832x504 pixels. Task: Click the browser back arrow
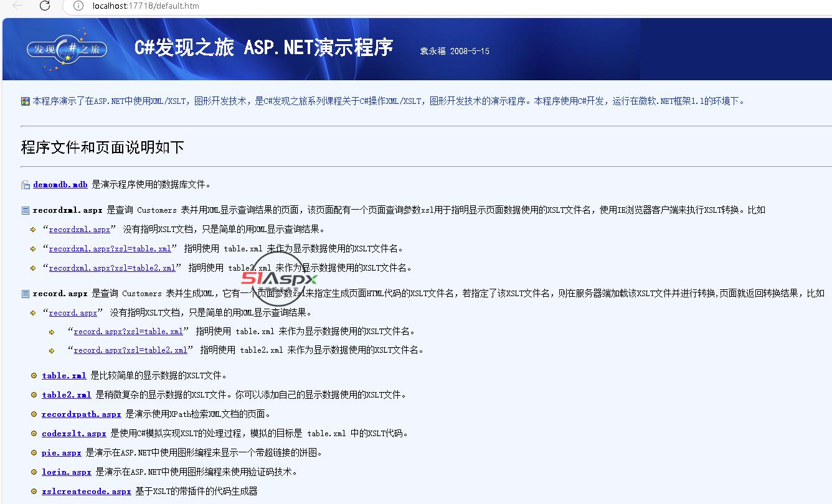tap(18, 6)
